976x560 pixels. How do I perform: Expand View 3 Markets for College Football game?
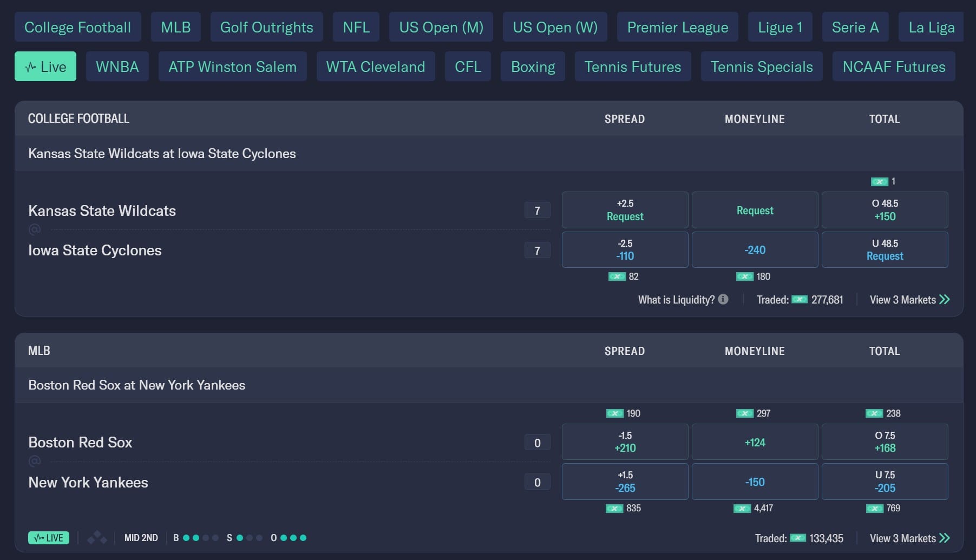[909, 300]
